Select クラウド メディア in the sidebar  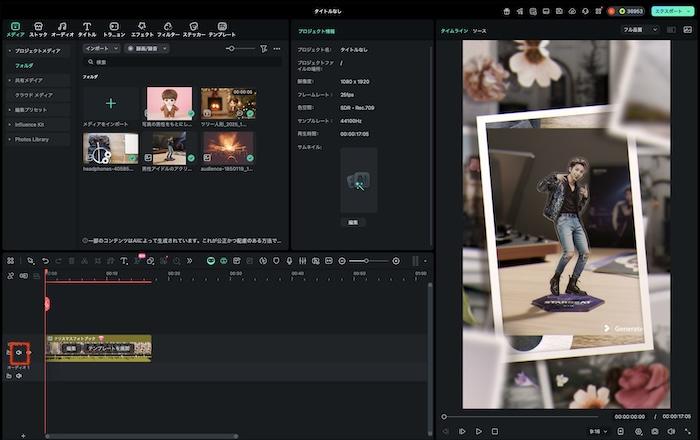(35, 94)
